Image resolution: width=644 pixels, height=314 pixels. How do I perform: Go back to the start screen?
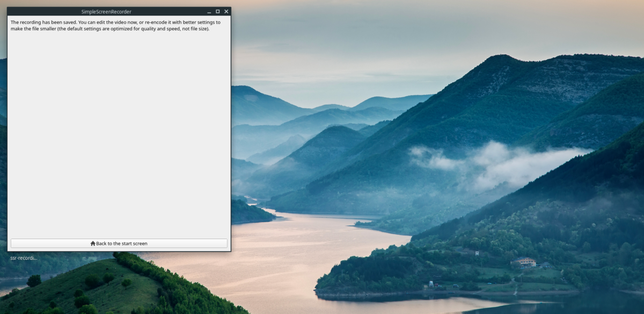(x=119, y=243)
